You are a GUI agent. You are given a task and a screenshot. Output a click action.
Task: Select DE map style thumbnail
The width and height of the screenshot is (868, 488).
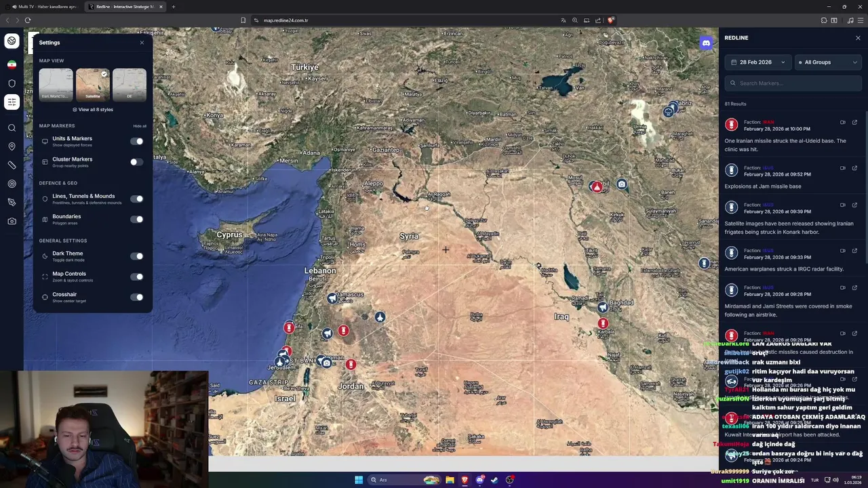pyautogui.click(x=130, y=84)
